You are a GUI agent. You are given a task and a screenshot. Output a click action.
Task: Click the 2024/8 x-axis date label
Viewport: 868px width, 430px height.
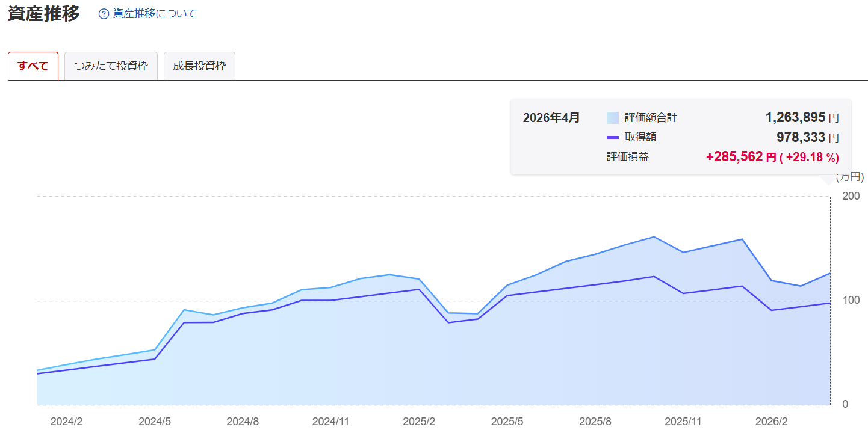coord(243,422)
